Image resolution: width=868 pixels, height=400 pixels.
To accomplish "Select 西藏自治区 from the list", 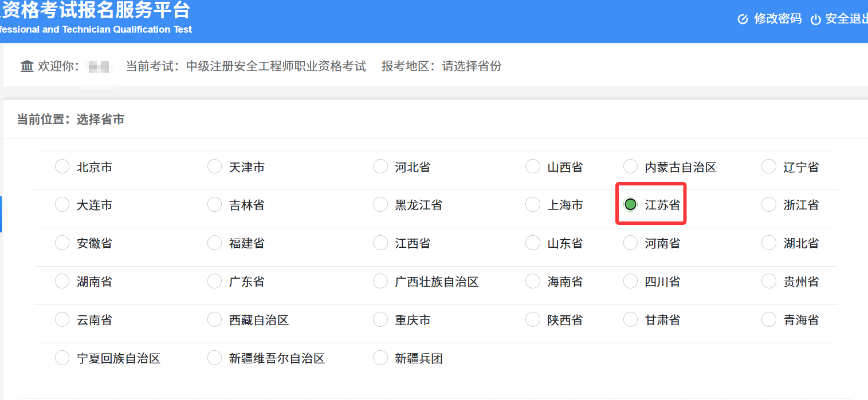I will pos(214,319).
